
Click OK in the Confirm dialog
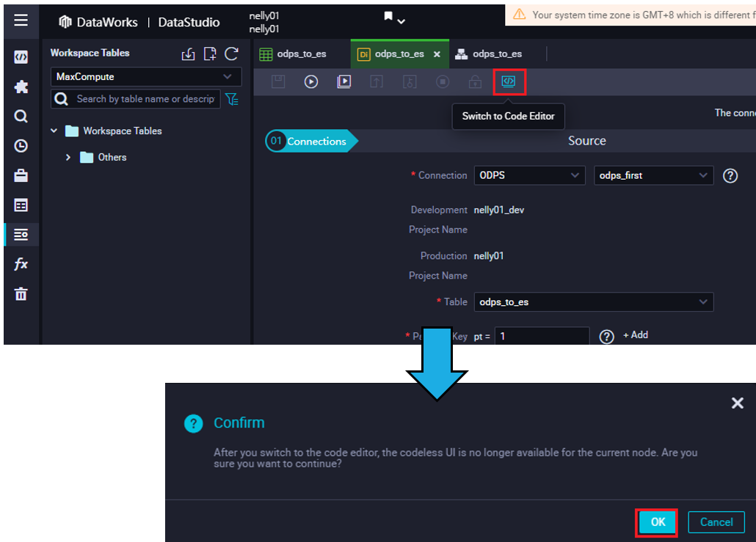657,523
